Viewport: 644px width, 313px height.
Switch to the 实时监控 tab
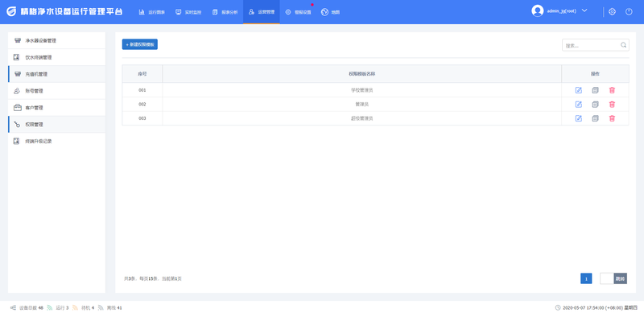188,12
